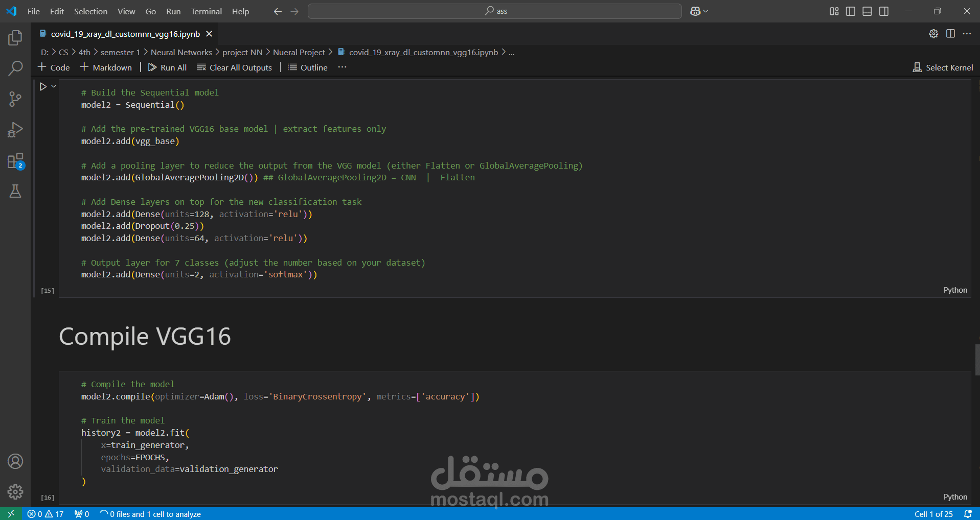Close the covid_19_xray notebook tab

(x=209, y=34)
